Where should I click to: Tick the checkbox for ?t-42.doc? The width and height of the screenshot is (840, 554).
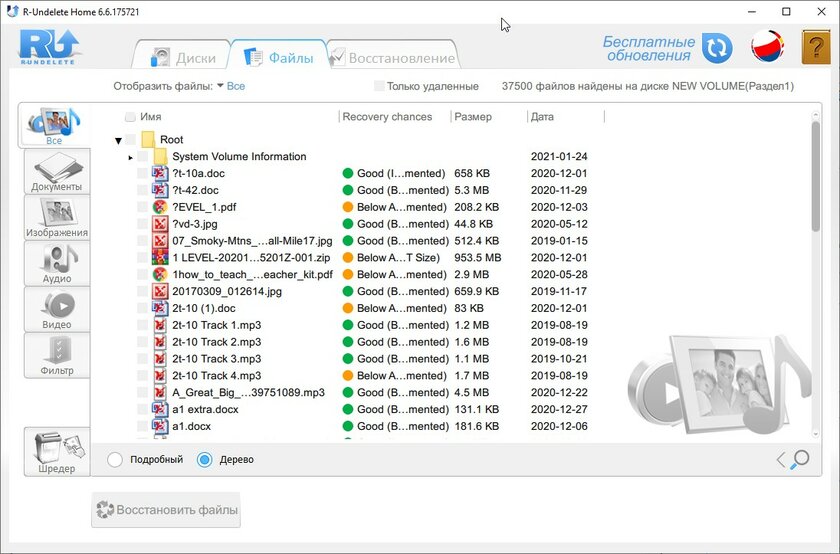tap(142, 190)
